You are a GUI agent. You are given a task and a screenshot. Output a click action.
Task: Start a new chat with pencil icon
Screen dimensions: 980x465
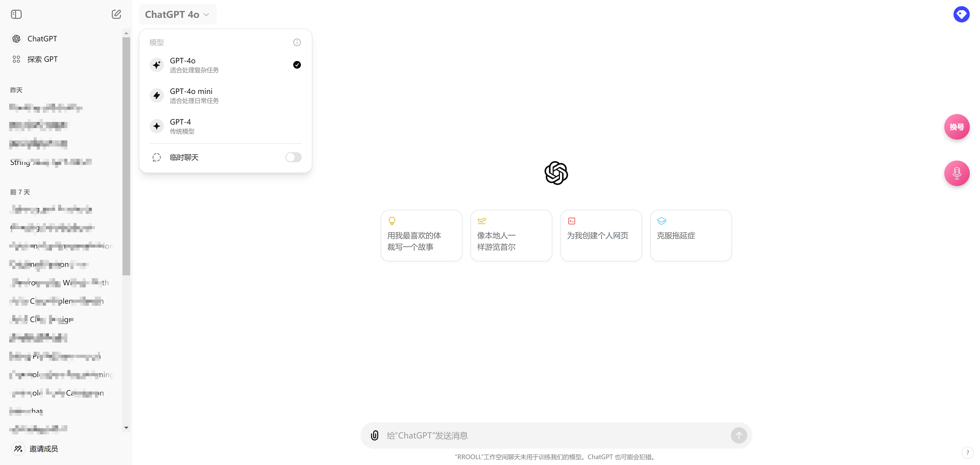tap(116, 15)
